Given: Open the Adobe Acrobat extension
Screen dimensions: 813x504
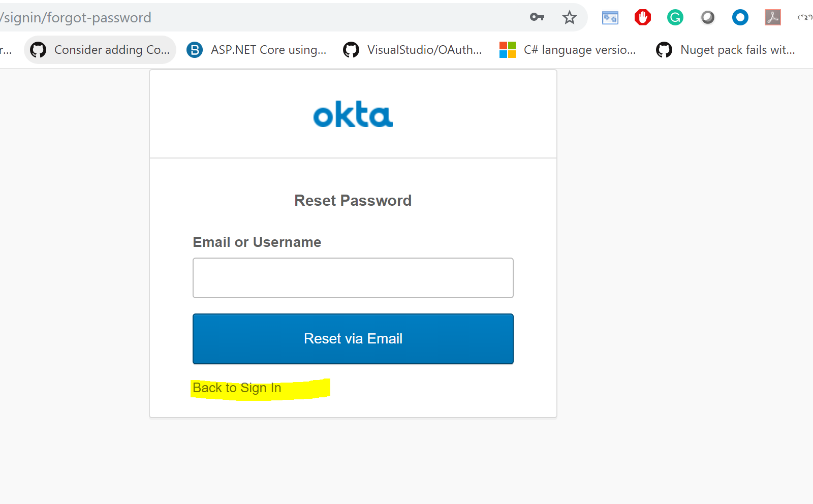Looking at the screenshot, I should [x=772, y=17].
